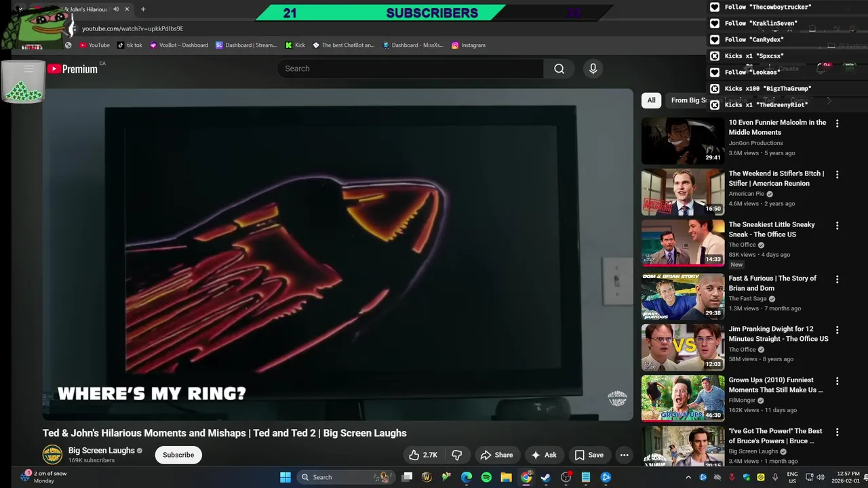
Task: Open the YouTube Premium home logo
Action: 72,68
